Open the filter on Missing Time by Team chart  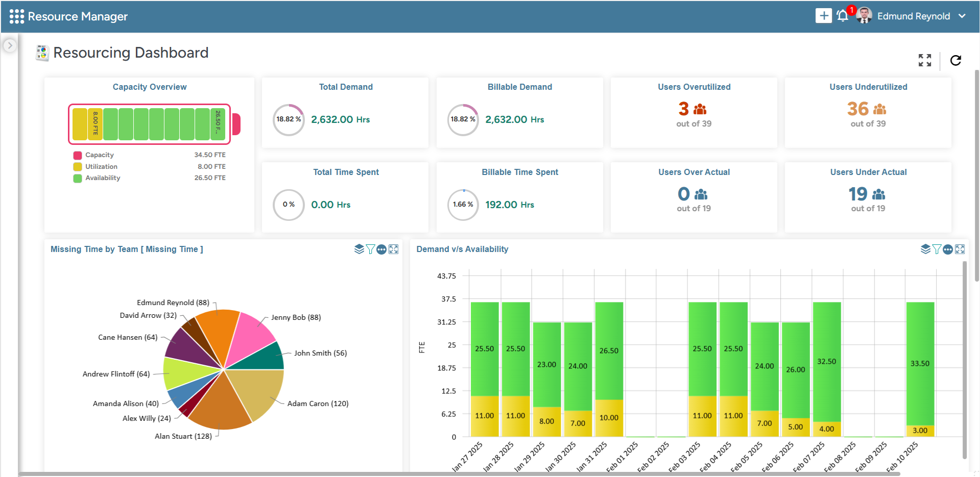pyautogui.click(x=370, y=249)
